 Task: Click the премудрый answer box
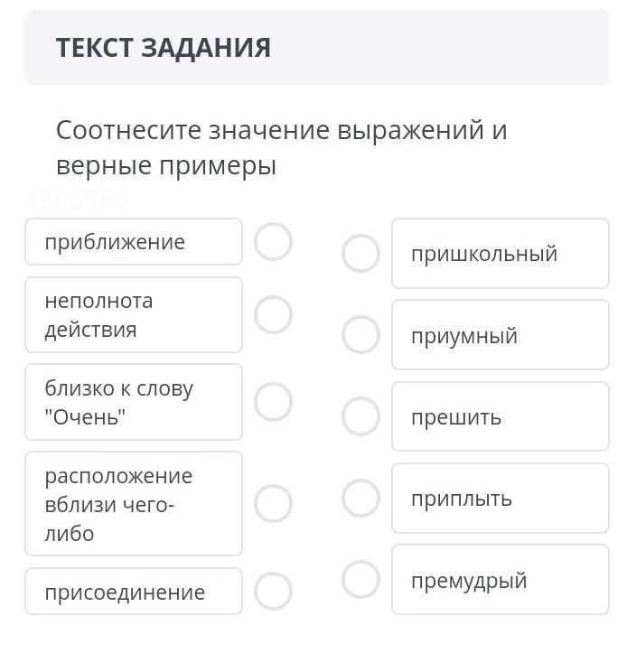tap(501, 580)
